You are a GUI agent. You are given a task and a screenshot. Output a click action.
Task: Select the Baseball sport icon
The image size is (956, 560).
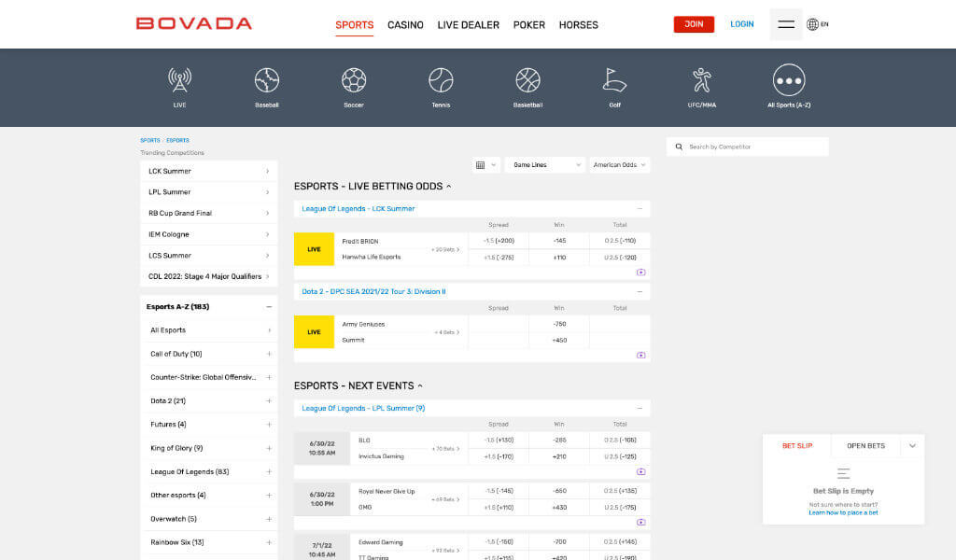pos(266,81)
